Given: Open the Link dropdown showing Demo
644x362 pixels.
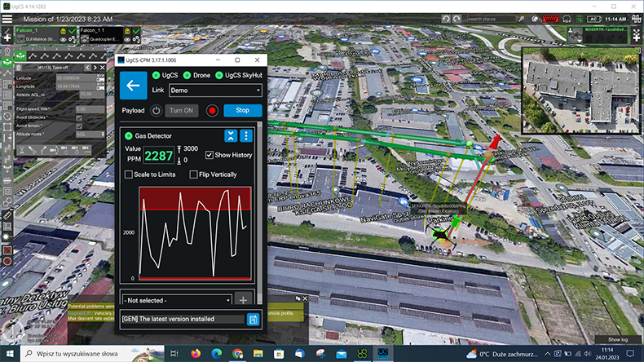Looking at the screenshot, I should coord(215,90).
